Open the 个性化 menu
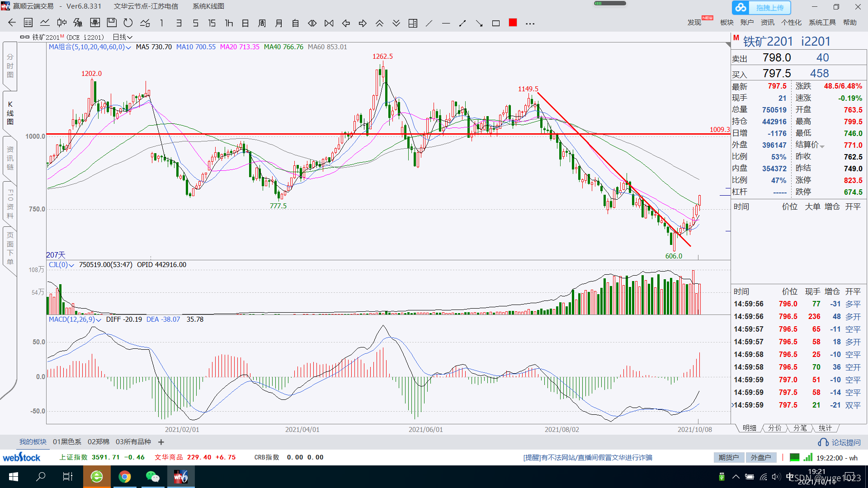 792,23
